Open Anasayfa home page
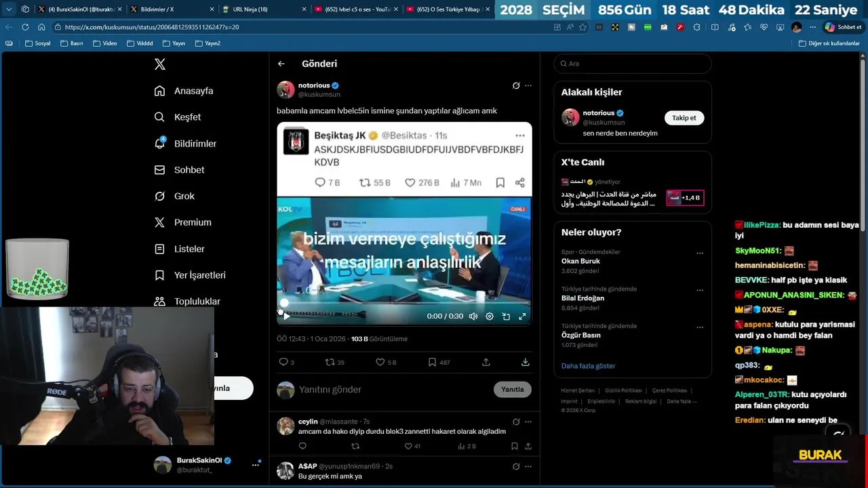This screenshot has height=488, width=868. pos(184,91)
